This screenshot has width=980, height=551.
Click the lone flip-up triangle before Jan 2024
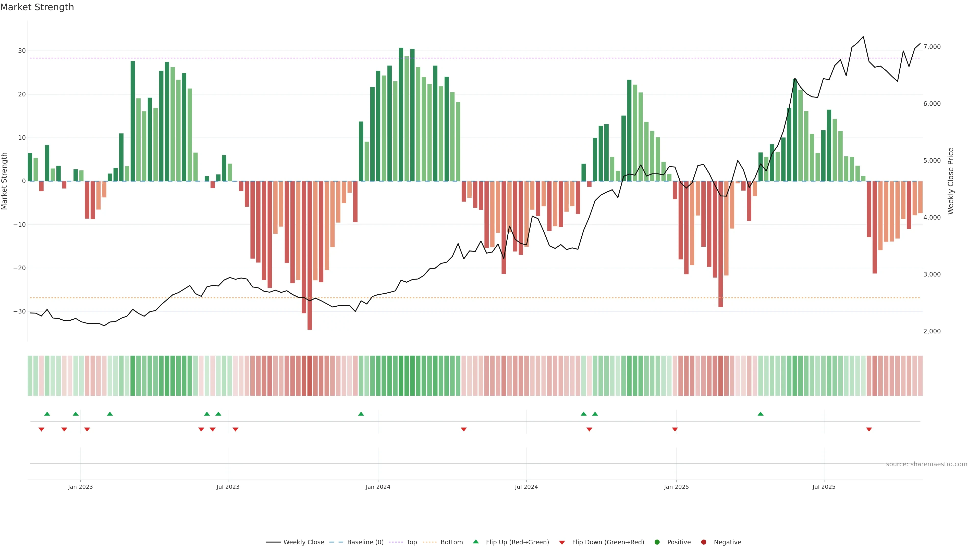point(361,414)
